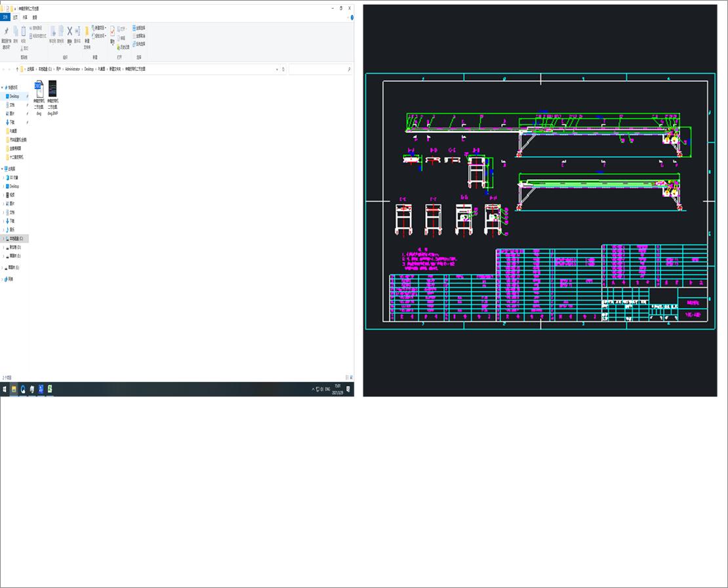This screenshot has height=588, width=728.
Task: Click the Up arrow beside address bar
Action: [x=17, y=69]
